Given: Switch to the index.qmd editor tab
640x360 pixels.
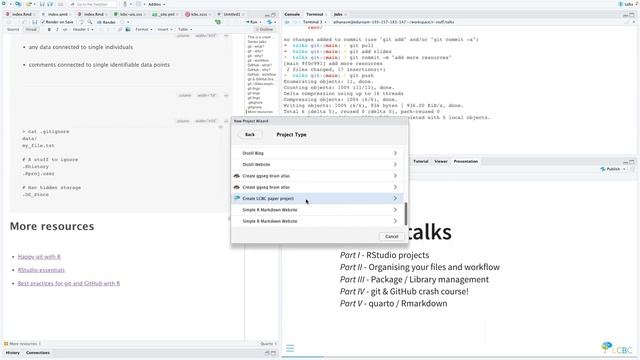Looking at the screenshot, I should point(57,14).
